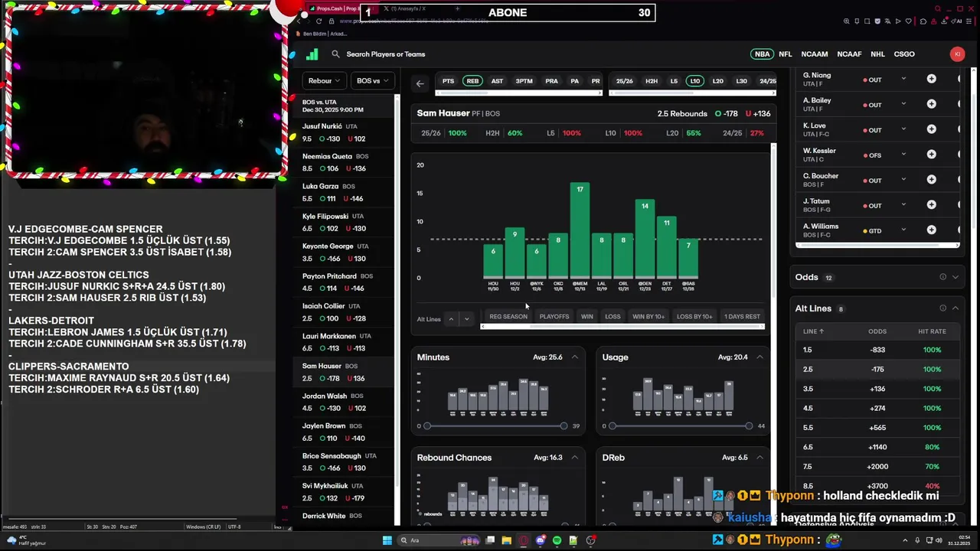Toggle the LOSS BY 10+ filter
This screenshot has height=551, width=980.
(x=694, y=316)
